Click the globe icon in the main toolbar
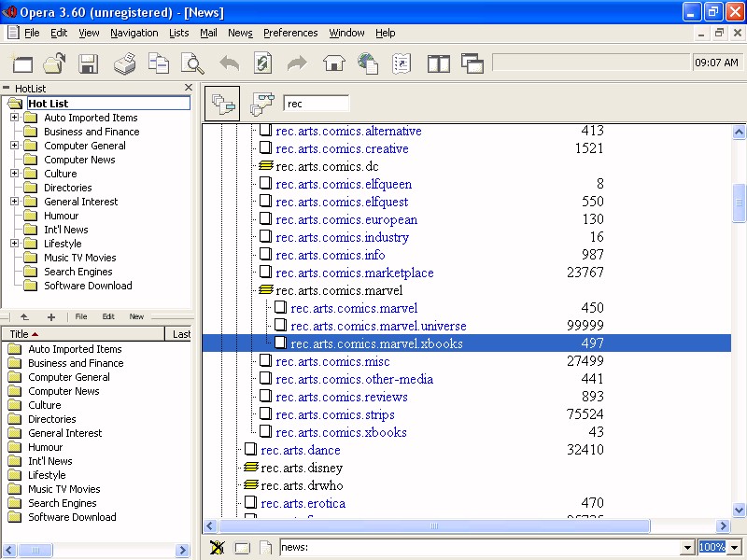747x560 pixels. click(368, 63)
